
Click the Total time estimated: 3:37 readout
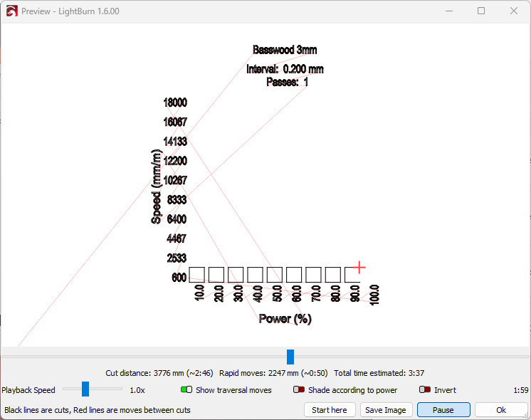[x=379, y=373]
